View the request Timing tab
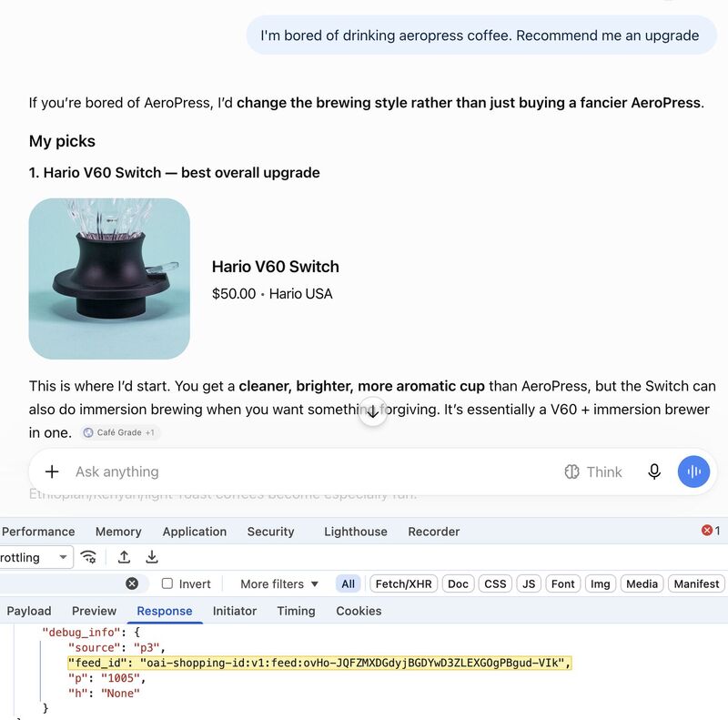728x720 pixels. click(x=296, y=611)
